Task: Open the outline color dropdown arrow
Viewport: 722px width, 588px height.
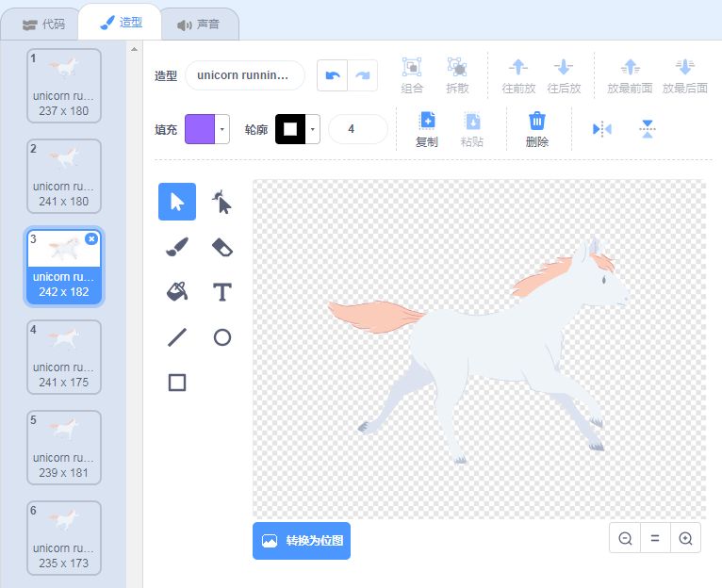Action: click(313, 129)
